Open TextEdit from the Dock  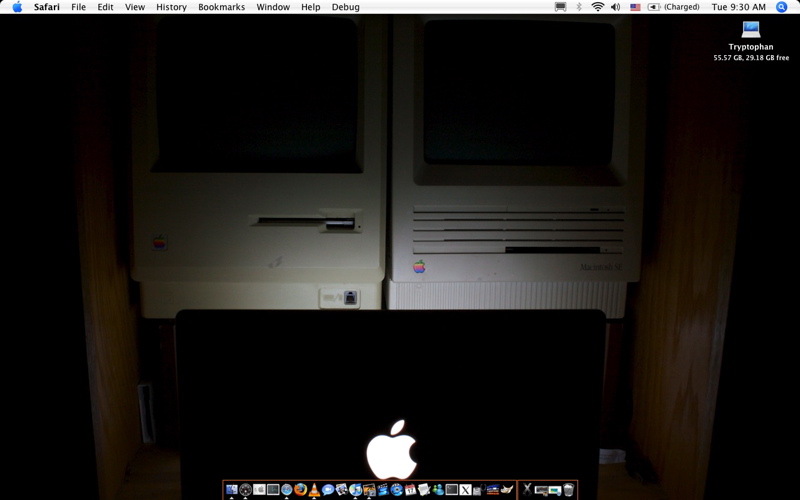424,490
